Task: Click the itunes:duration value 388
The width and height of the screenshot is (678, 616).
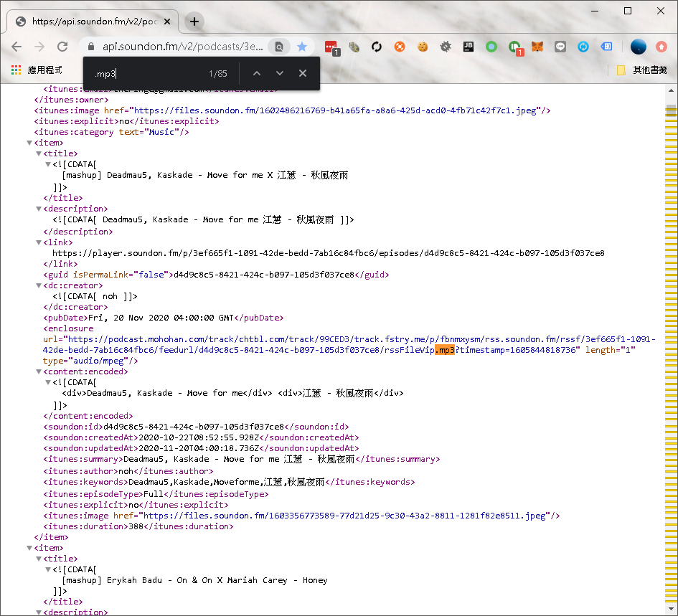Action: (x=136, y=526)
